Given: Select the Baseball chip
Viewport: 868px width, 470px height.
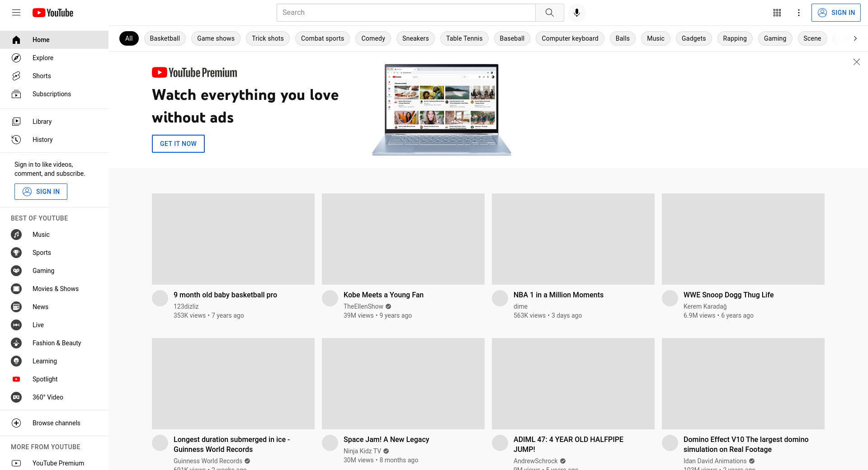Looking at the screenshot, I should pos(512,38).
